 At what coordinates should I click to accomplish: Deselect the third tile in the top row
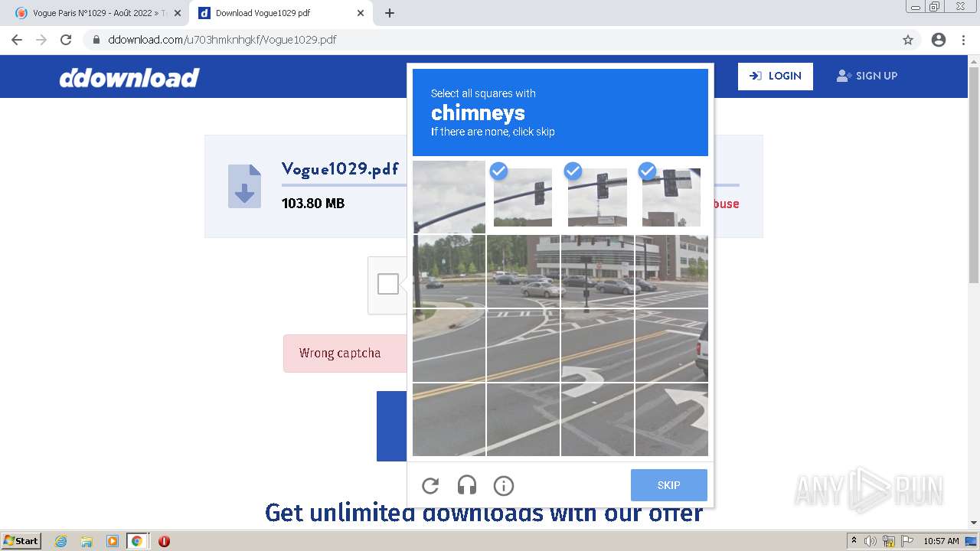pyautogui.click(x=597, y=197)
